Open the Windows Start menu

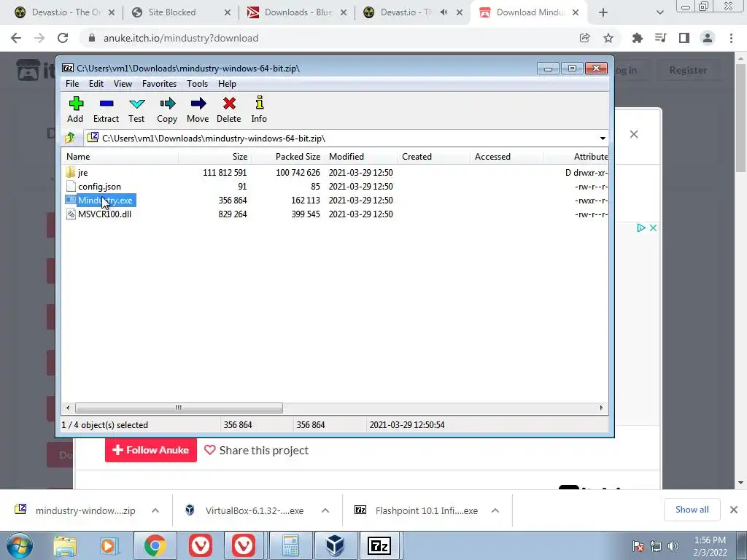(x=19, y=545)
